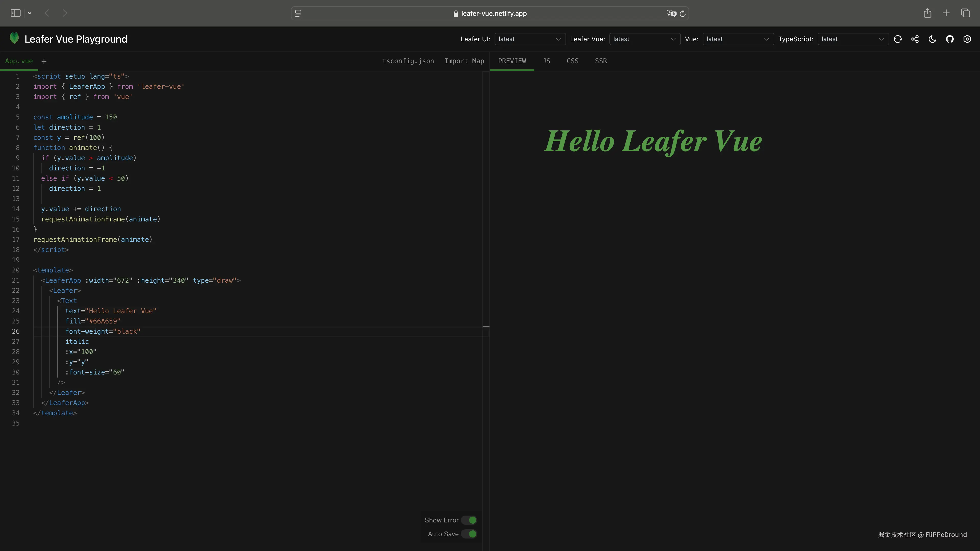Screen dimensions: 980x551
Task: Open the Leafer UI version dropdown
Action: (x=530, y=39)
